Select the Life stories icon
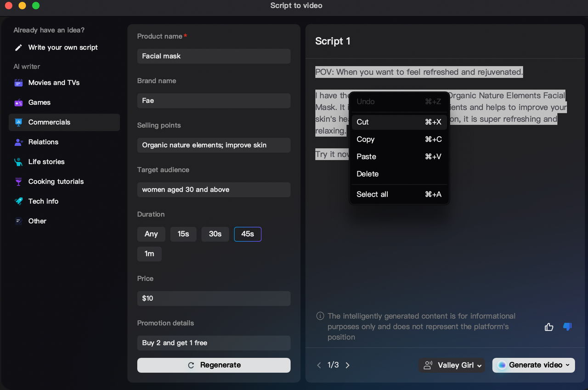Image resolution: width=588 pixels, height=390 pixels. click(x=18, y=162)
